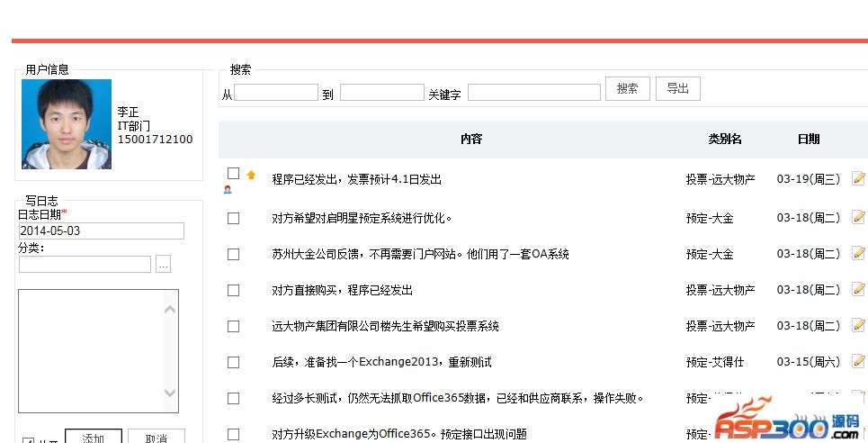868x443 pixels.
Task: Click the 从 start-date search field
Action: point(275,93)
